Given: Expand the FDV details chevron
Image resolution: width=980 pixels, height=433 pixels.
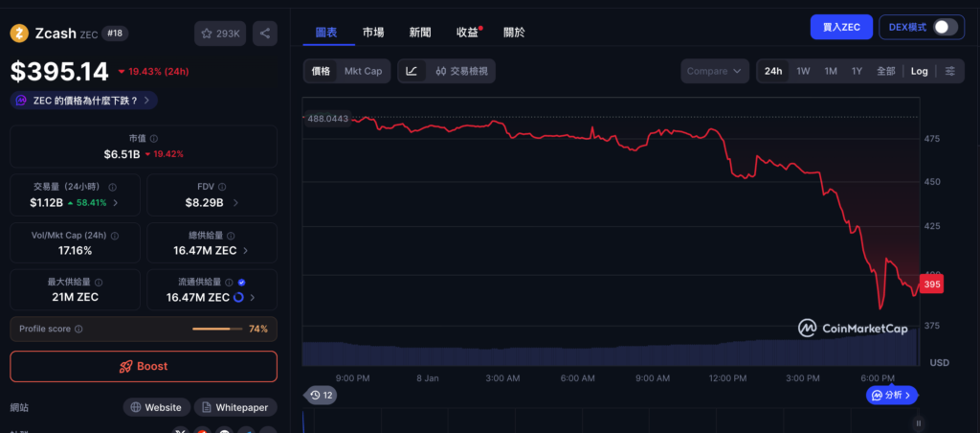Looking at the screenshot, I should tap(235, 203).
